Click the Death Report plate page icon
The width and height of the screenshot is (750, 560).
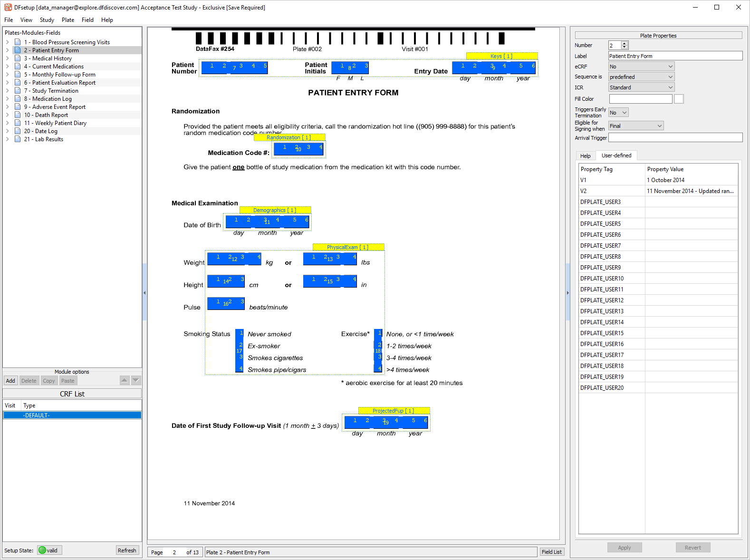[x=18, y=115]
